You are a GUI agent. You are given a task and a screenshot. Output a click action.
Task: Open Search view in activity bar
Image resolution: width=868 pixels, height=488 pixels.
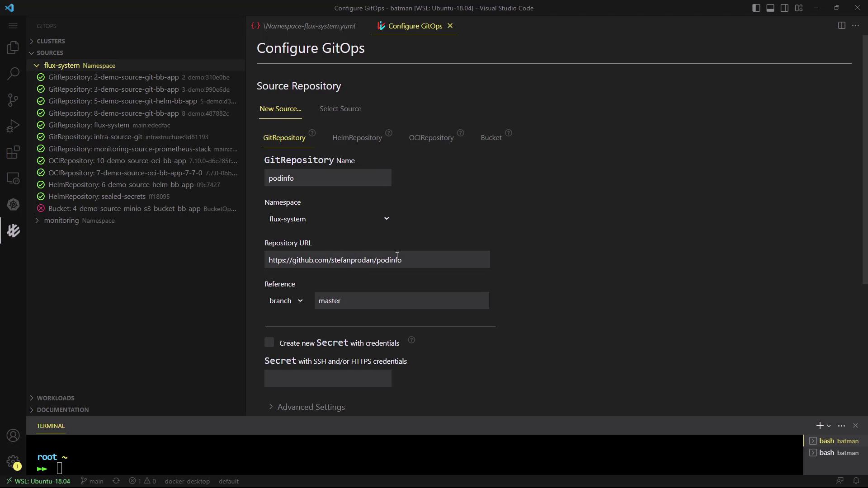(13, 74)
